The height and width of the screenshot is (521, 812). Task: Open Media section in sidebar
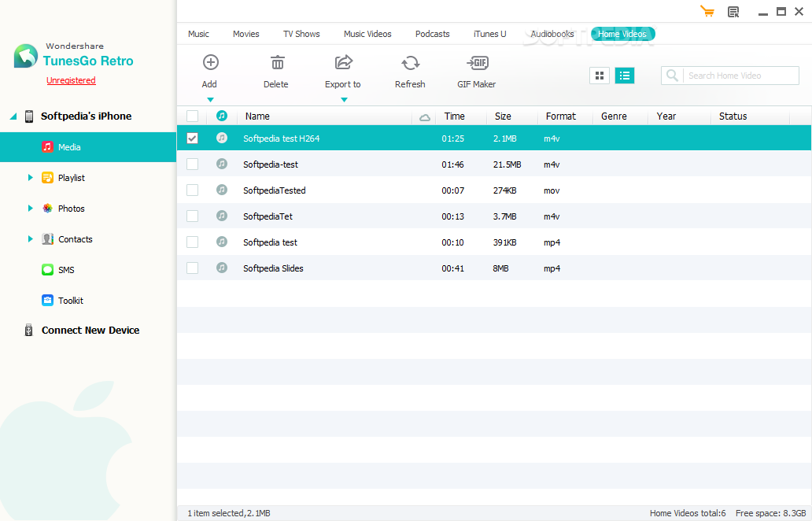(x=88, y=147)
